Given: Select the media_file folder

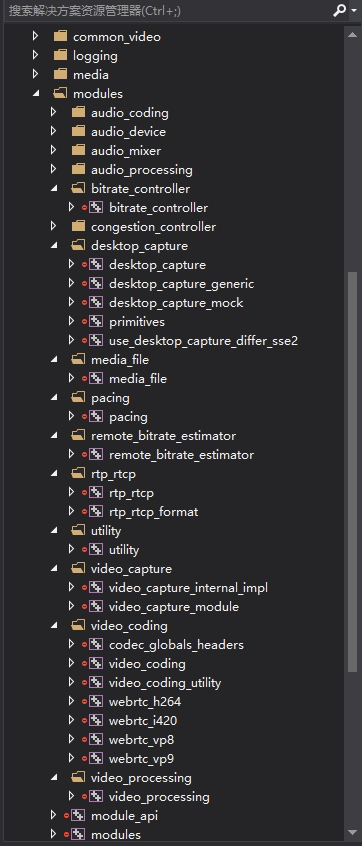Looking at the screenshot, I should (120, 359).
